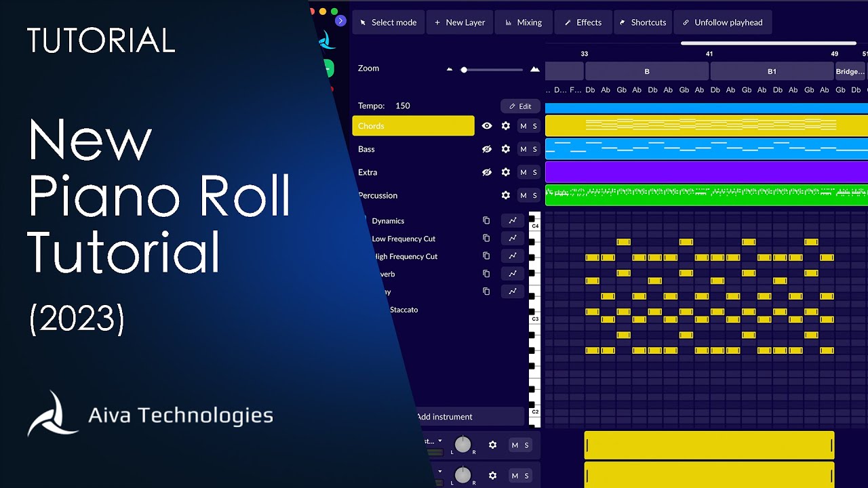Click the Staccato label

coord(403,310)
